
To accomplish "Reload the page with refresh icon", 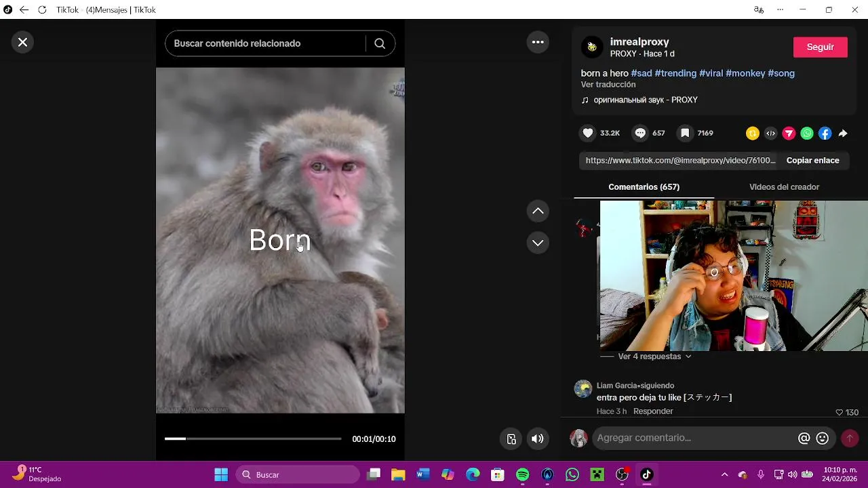I will [x=42, y=10].
